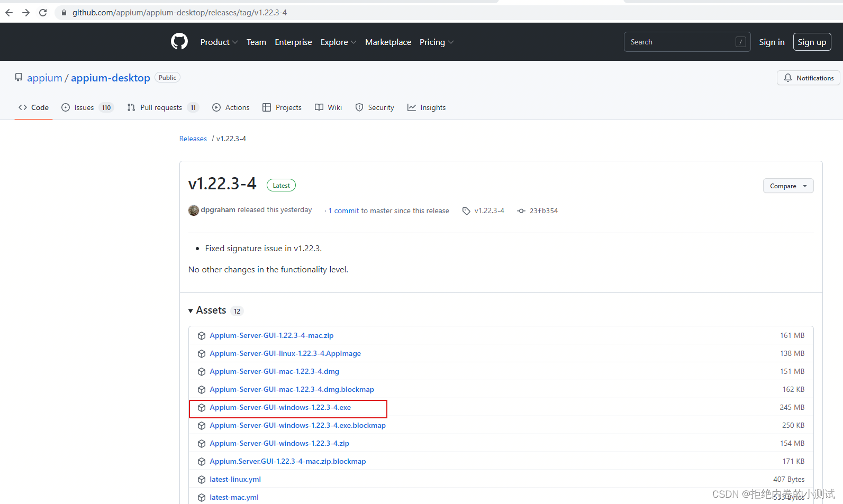Download Appium-Server-GUI-1.22.3-4-mac.zip

click(x=271, y=335)
